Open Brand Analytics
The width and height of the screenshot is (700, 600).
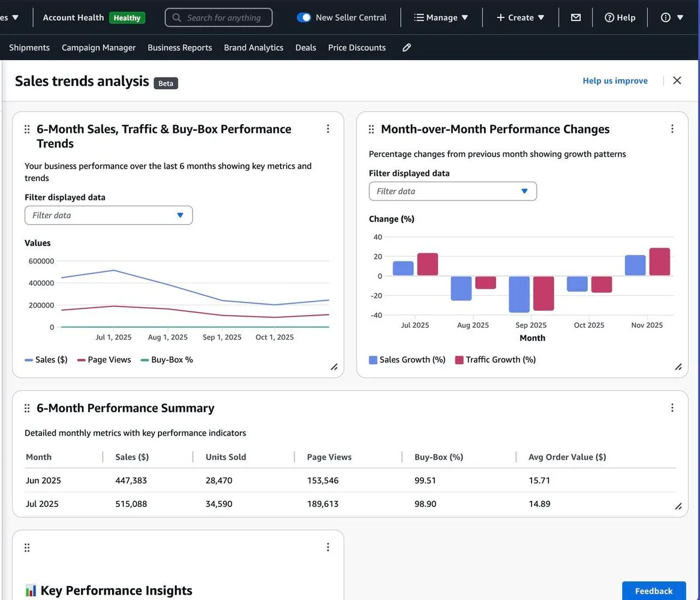(x=254, y=47)
